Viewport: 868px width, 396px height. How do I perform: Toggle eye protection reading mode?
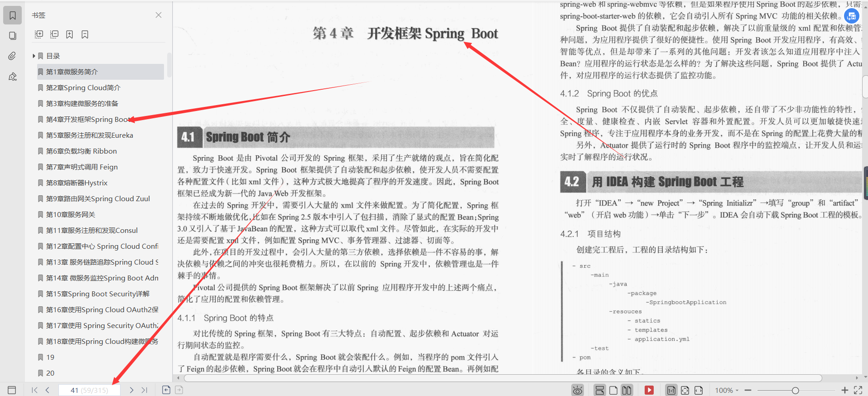(578, 390)
